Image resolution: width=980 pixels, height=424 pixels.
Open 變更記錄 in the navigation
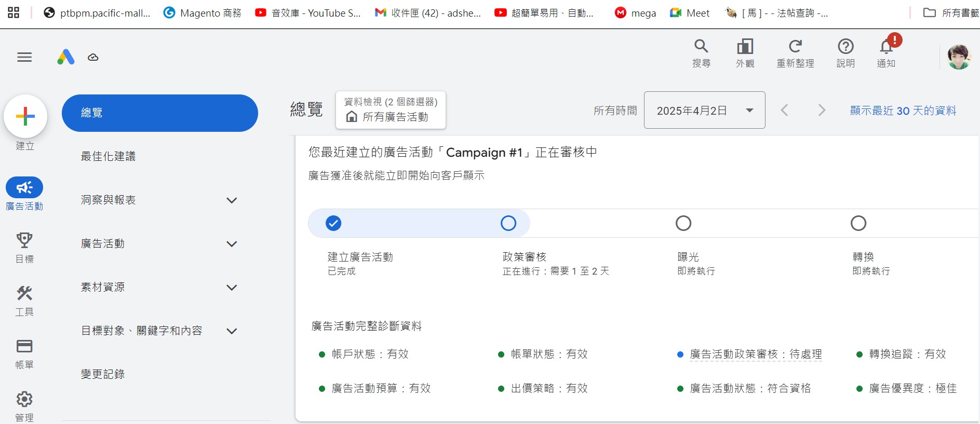coord(103,374)
